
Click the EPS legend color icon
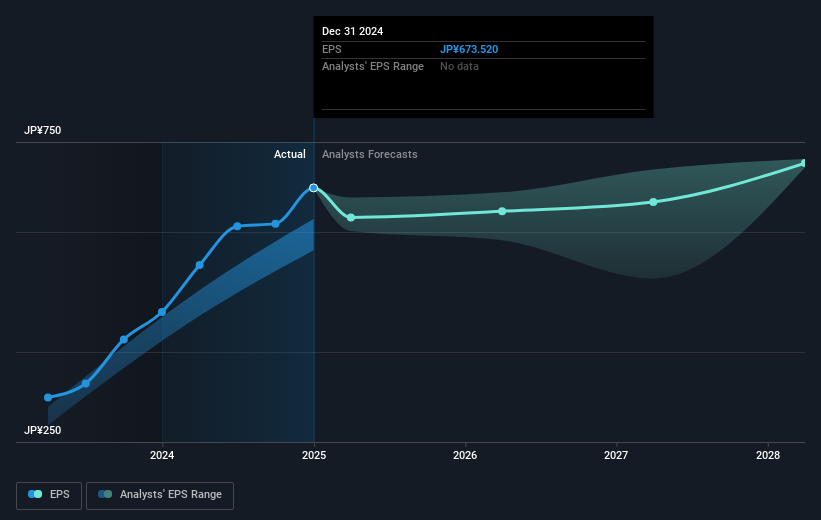point(35,494)
